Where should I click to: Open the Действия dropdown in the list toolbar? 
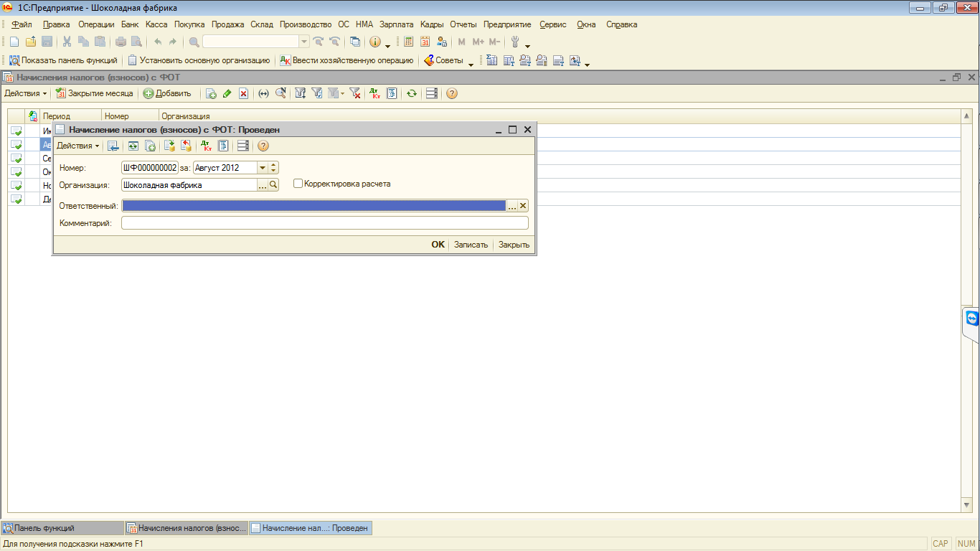[x=25, y=93]
